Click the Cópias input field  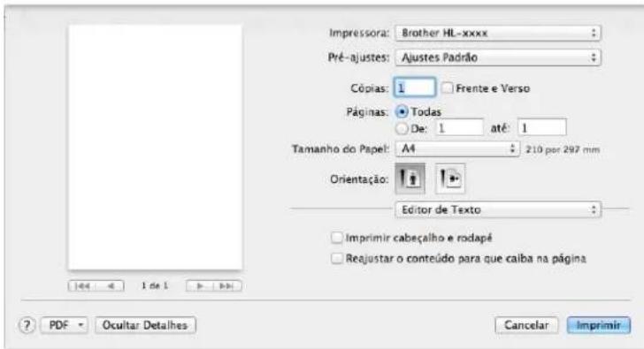pyautogui.click(x=414, y=88)
